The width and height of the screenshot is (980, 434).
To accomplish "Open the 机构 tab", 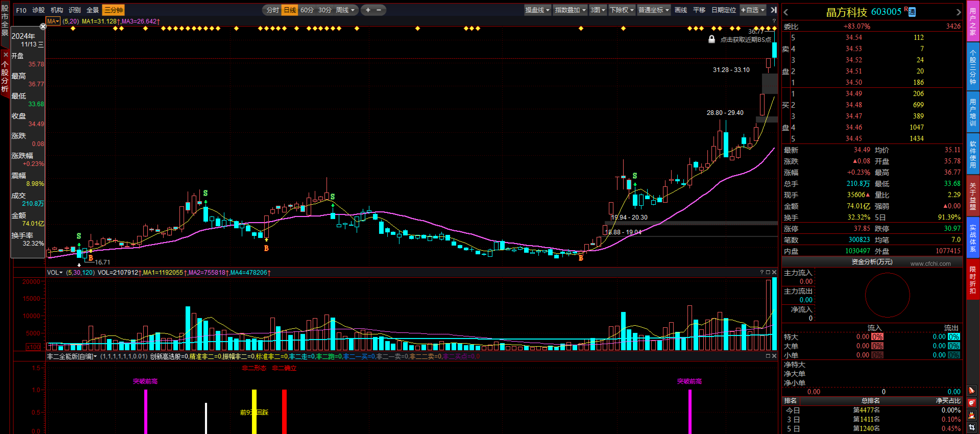I will point(57,10).
